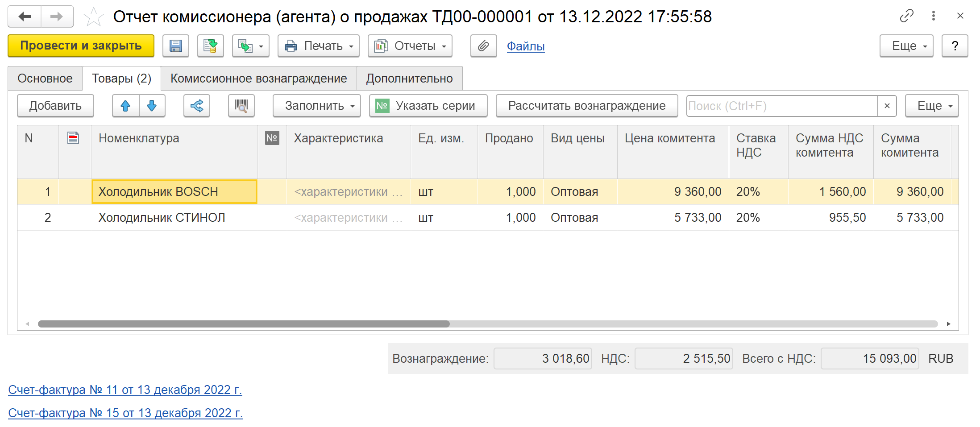The width and height of the screenshot is (980, 427).
Task: Click the post document icon
Action: [x=210, y=46]
